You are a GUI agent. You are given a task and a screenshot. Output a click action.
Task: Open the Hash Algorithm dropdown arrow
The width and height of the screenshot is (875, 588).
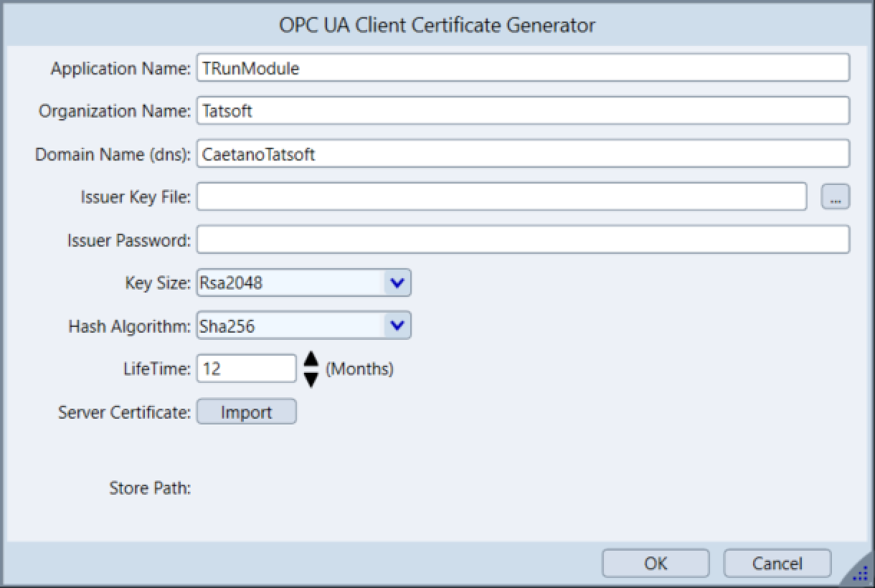(397, 326)
